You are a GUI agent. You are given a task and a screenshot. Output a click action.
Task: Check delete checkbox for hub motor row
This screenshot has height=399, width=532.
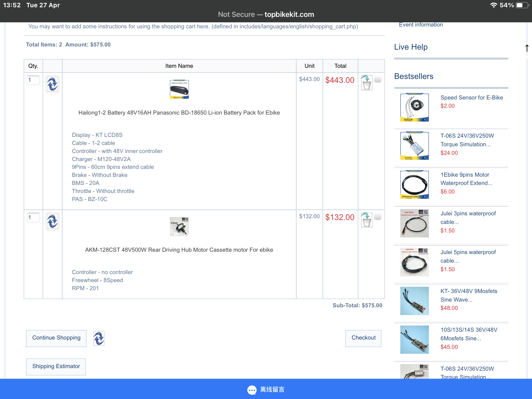378,216
